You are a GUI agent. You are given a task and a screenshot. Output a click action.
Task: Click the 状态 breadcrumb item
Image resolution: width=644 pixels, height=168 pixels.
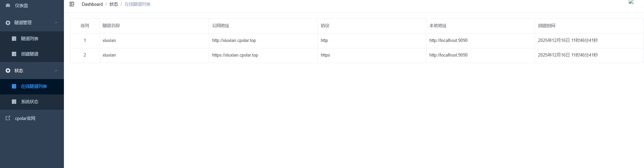pos(114,4)
